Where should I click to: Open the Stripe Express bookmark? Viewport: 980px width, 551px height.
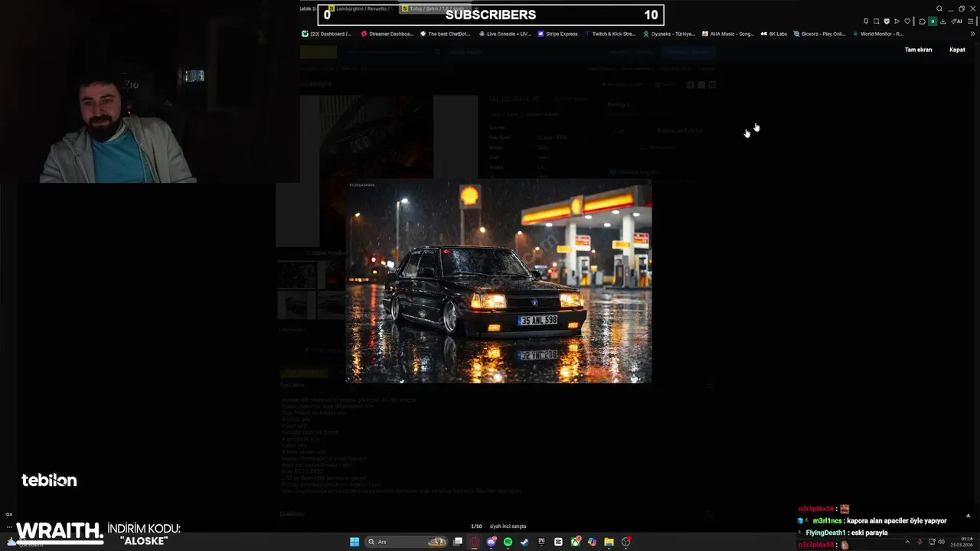pyautogui.click(x=558, y=34)
